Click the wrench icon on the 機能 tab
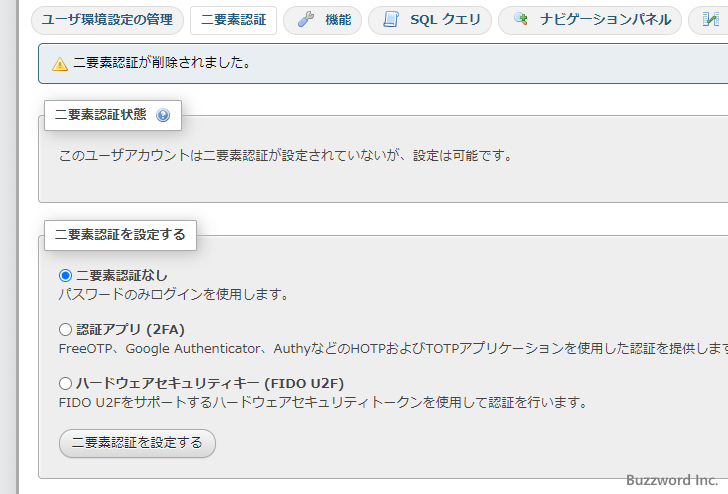 (x=306, y=20)
